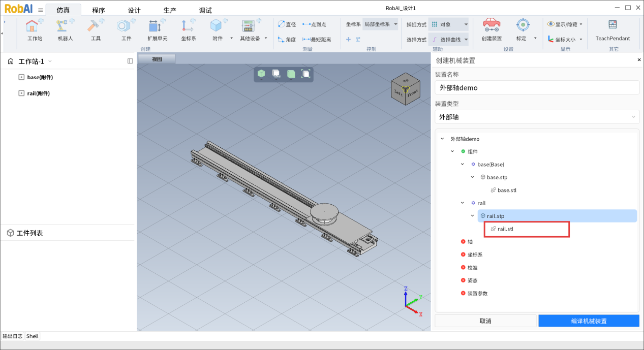Select the 轴 axis tree item
The image size is (644, 350).
(470, 242)
